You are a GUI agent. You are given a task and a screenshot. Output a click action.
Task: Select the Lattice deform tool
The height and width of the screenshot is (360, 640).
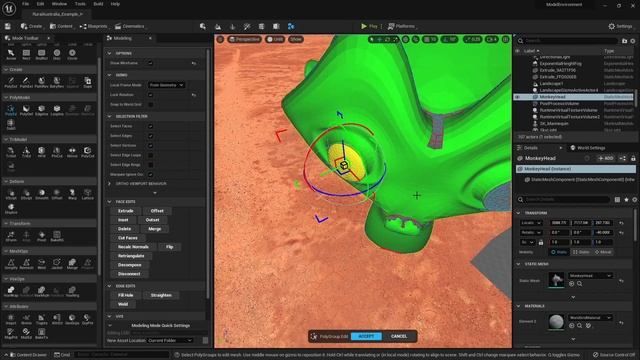coord(87,194)
